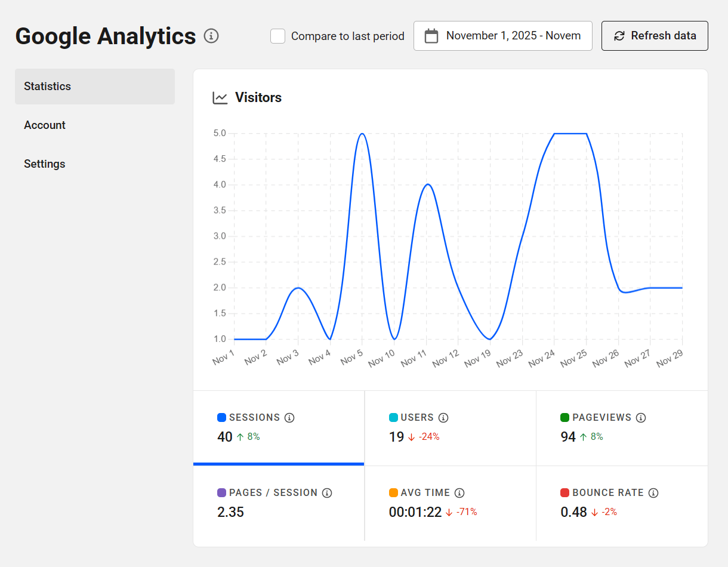
Task: Click the Pageviews value 94
Action: 568,437
